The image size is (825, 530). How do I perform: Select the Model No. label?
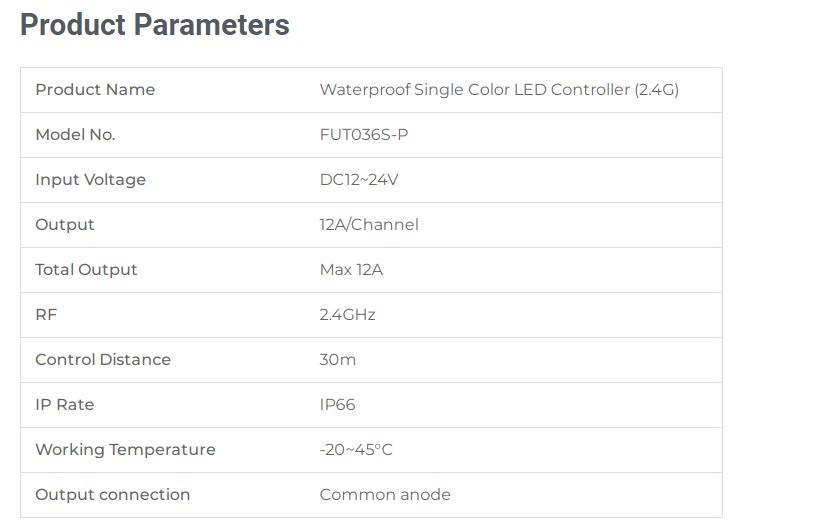[x=75, y=135]
